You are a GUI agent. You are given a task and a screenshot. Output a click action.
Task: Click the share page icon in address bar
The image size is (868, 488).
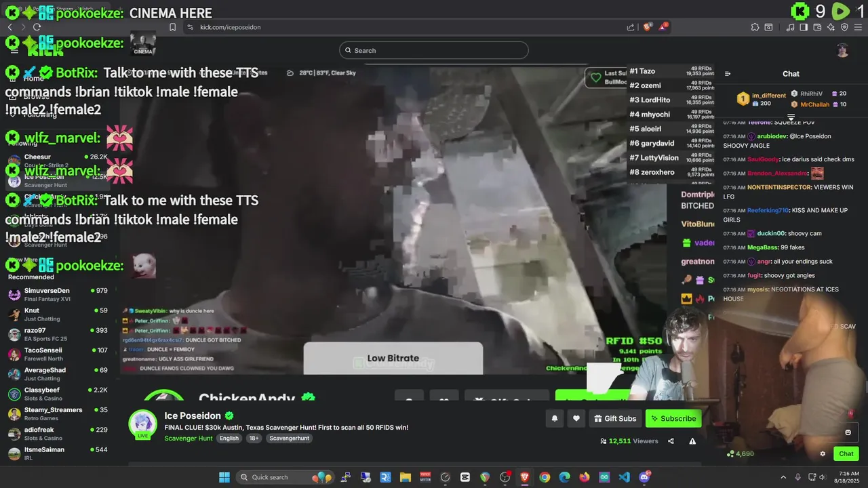click(631, 27)
